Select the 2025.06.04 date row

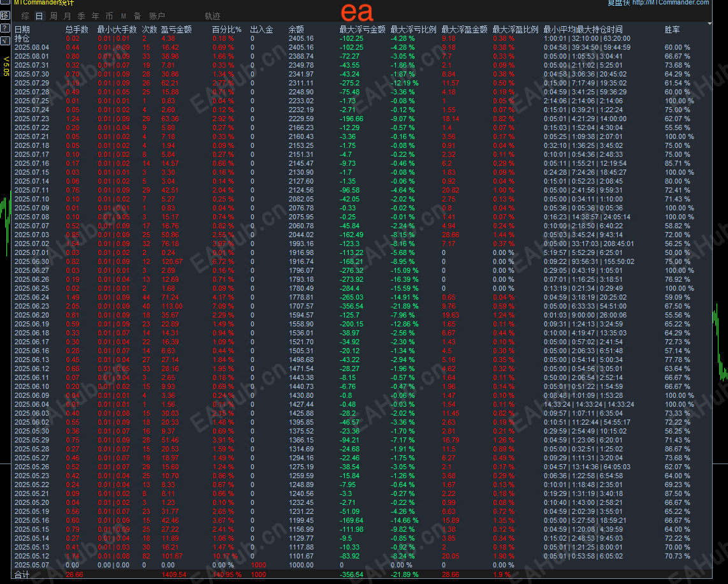coord(32,404)
